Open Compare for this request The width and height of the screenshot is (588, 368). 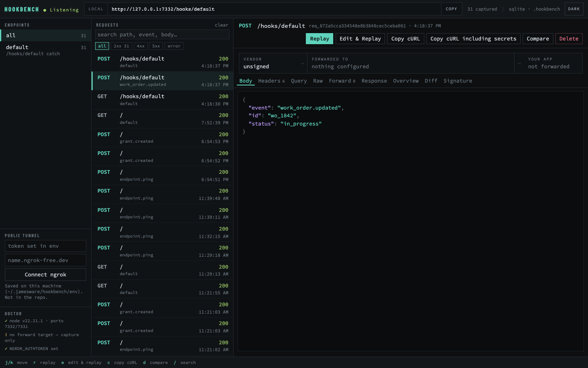point(538,39)
